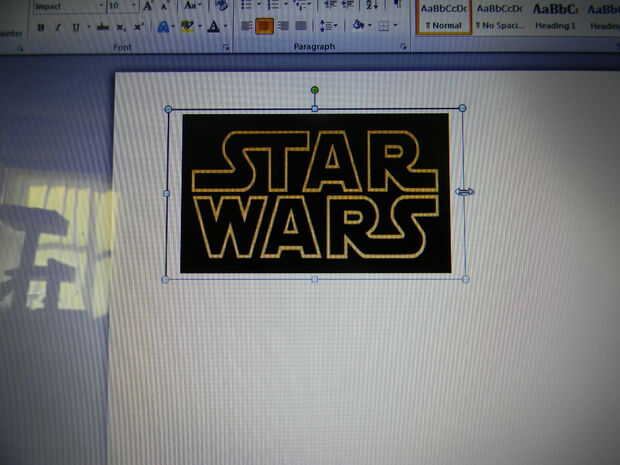
Task: Toggle Show/Hide paragraph marks
Action: 397,5
